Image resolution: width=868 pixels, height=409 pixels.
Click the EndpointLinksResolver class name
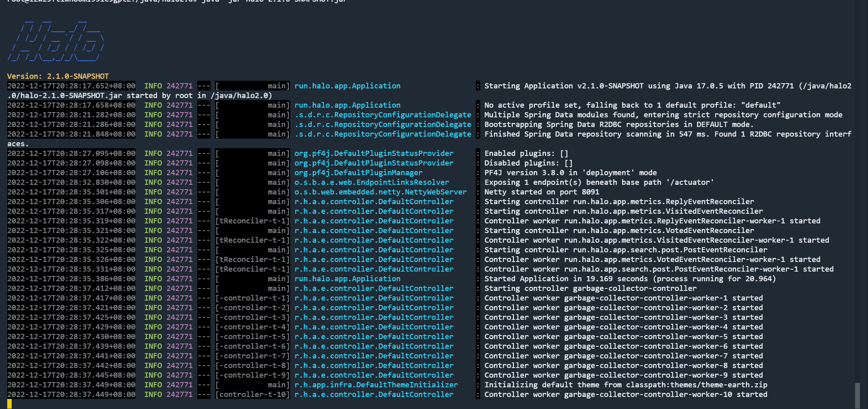(x=370, y=182)
